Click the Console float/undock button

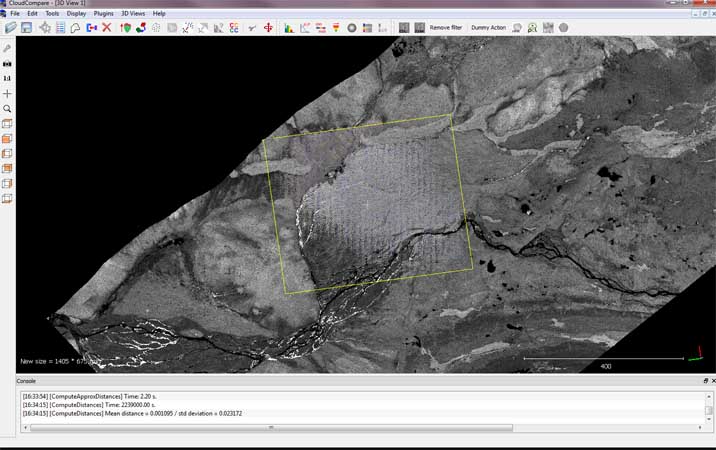(705, 381)
